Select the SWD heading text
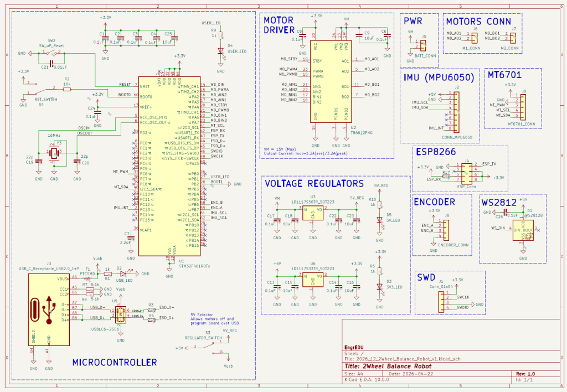Viewport: 567px width, 392px height. (x=426, y=277)
